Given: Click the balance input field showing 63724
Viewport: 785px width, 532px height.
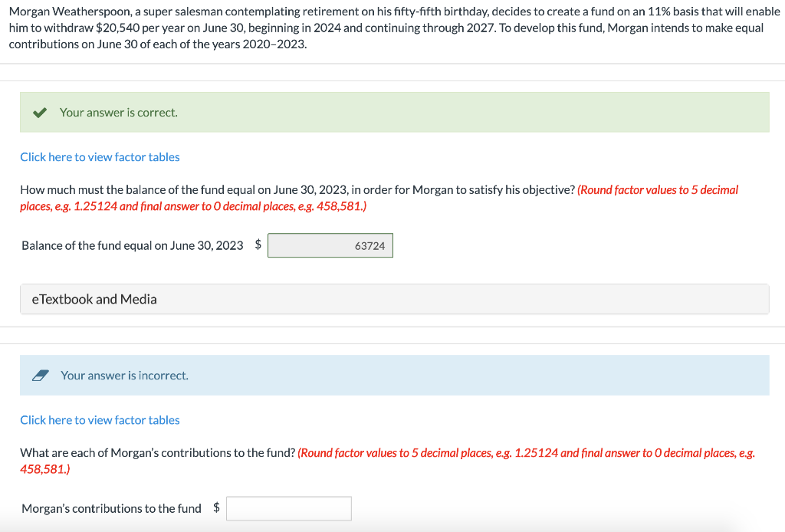Looking at the screenshot, I should (x=330, y=246).
